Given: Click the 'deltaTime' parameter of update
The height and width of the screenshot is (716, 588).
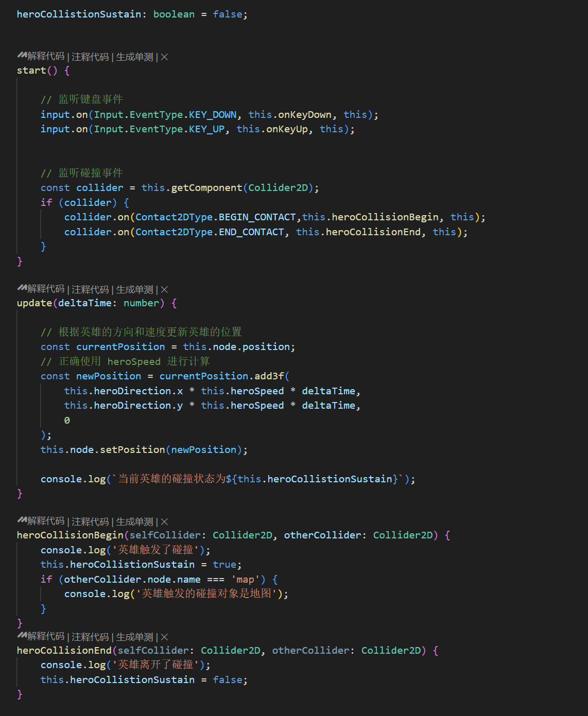Looking at the screenshot, I should 85,303.
